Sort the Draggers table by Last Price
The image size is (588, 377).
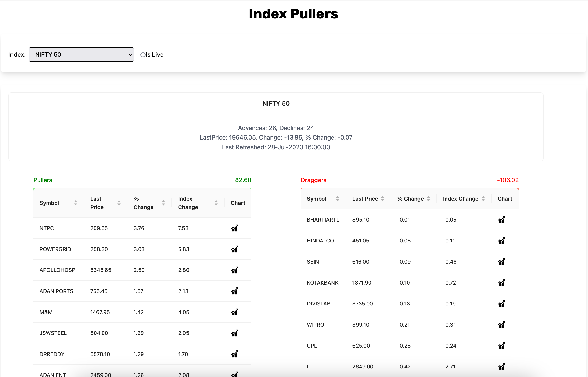point(383,198)
